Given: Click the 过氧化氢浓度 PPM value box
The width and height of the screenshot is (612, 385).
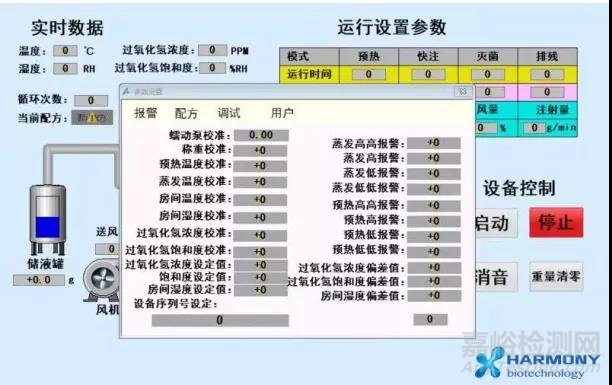Looking at the screenshot, I should point(212,50).
